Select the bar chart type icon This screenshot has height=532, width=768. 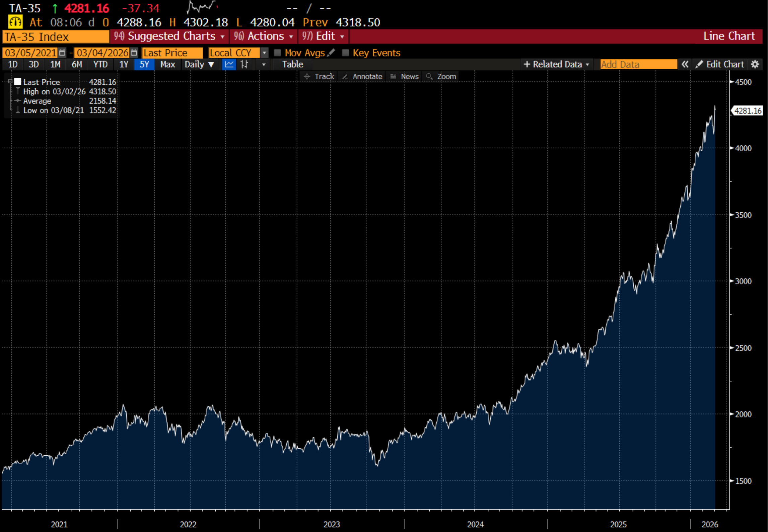coord(245,64)
